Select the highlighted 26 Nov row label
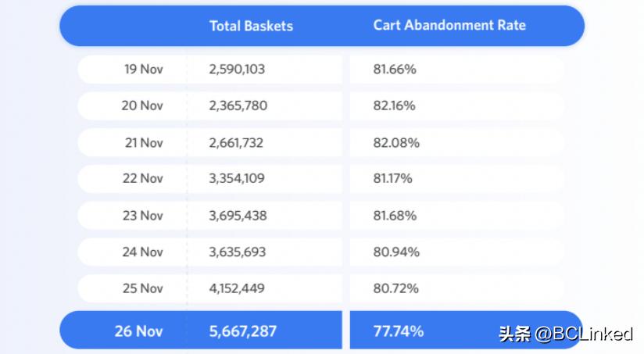This screenshot has height=354, width=644. (138, 331)
